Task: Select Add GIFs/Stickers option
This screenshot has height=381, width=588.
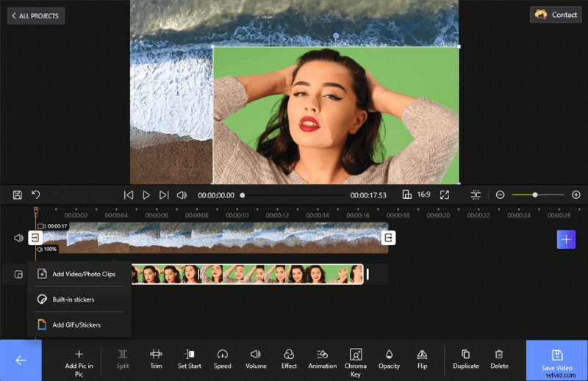Action: point(79,324)
